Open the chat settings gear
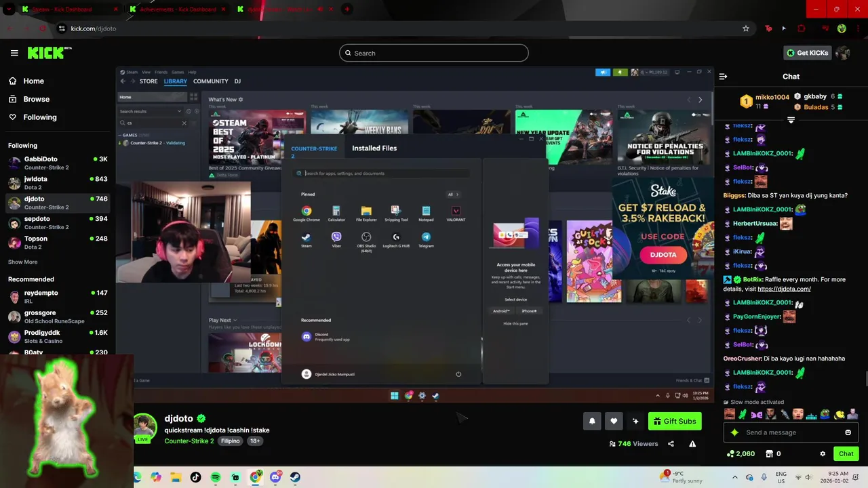The height and width of the screenshot is (488, 868). click(x=823, y=453)
